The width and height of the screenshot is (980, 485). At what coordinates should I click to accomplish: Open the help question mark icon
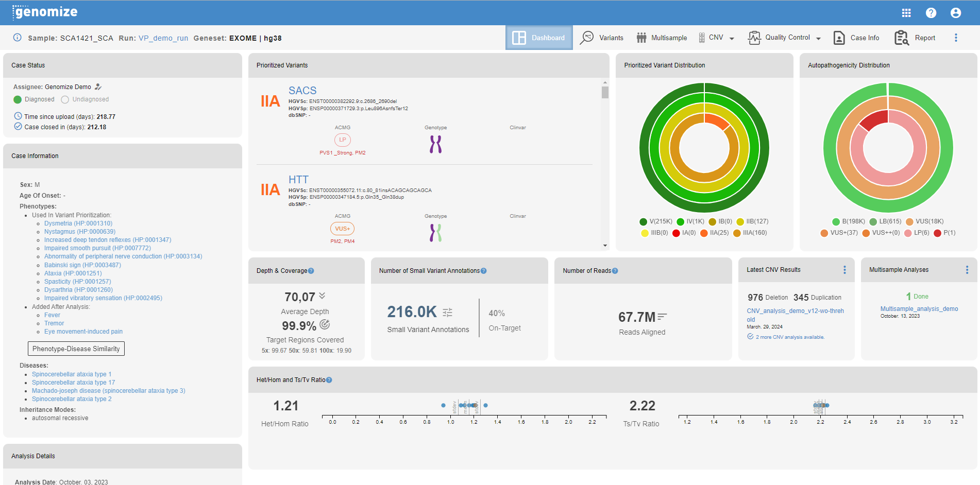click(x=931, y=13)
